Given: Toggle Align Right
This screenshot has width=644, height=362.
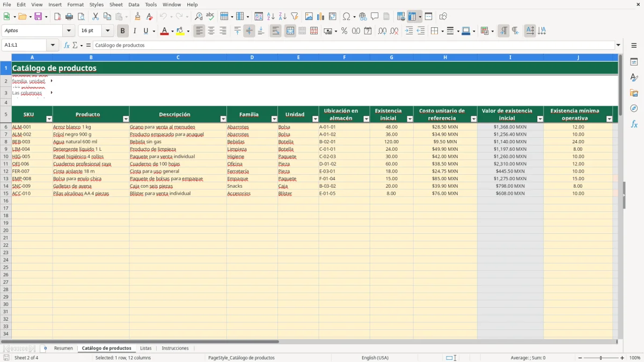Looking at the screenshot, I should tap(223, 31).
